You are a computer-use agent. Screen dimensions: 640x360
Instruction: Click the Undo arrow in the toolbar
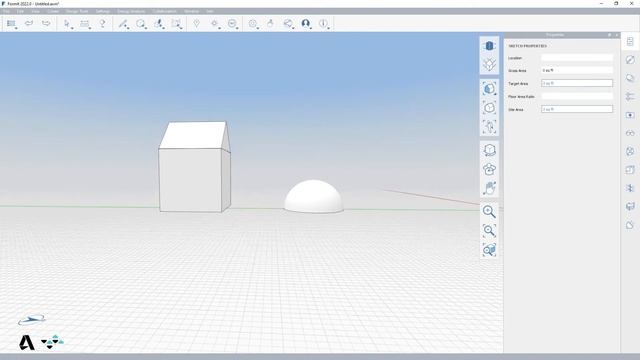pos(29,23)
